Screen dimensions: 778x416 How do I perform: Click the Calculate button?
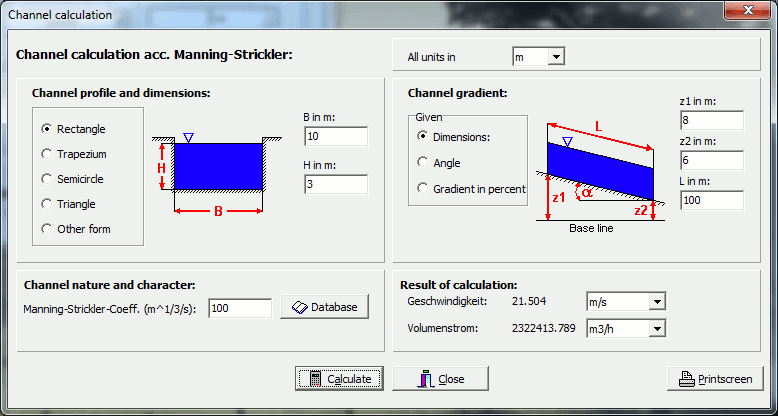pos(339,379)
